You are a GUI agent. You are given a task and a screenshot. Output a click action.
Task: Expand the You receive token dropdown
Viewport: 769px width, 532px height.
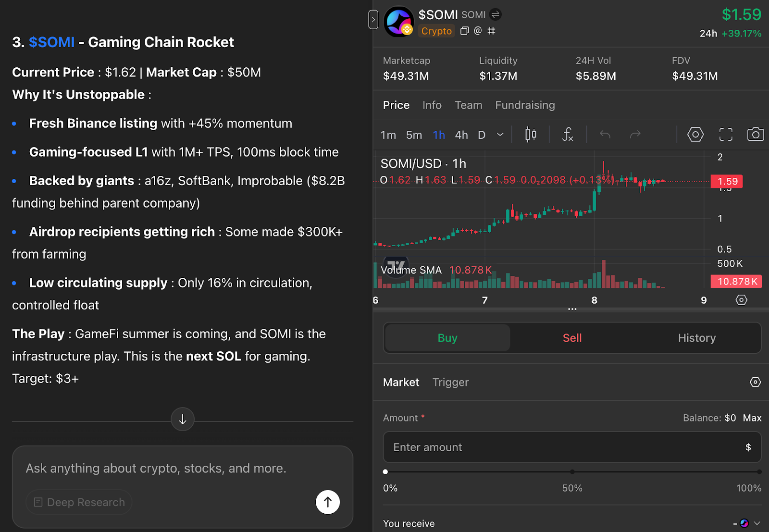click(757, 523)
